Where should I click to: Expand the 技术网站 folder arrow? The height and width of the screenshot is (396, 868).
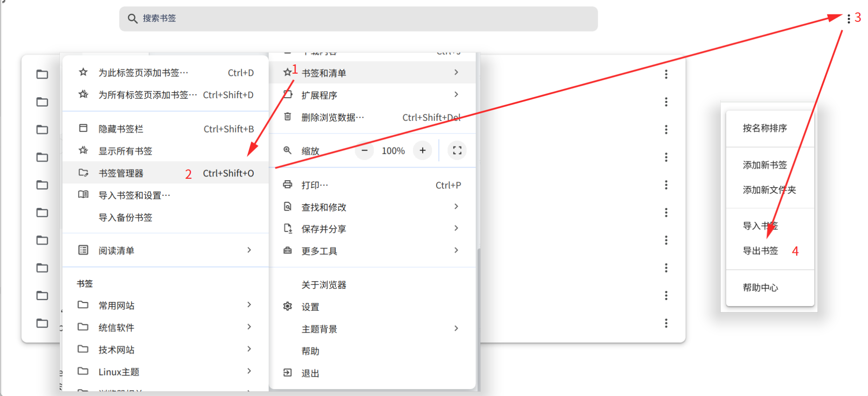(249, 349)
